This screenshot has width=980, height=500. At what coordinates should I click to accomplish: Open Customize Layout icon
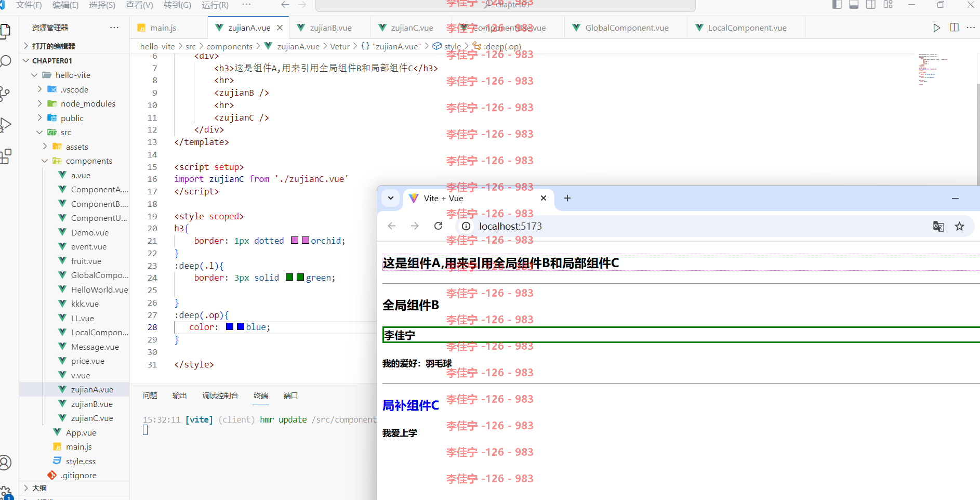[x=888, y=5]
